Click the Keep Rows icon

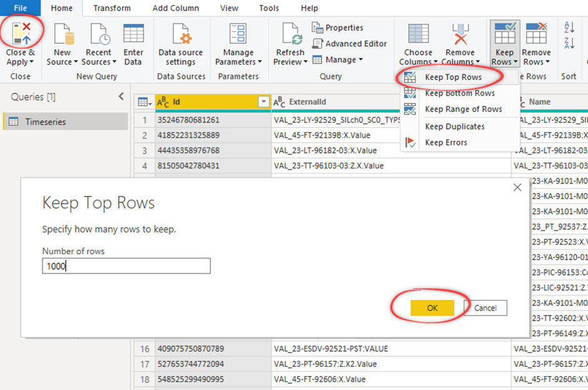pyautogui.click(x=505, y=34)
